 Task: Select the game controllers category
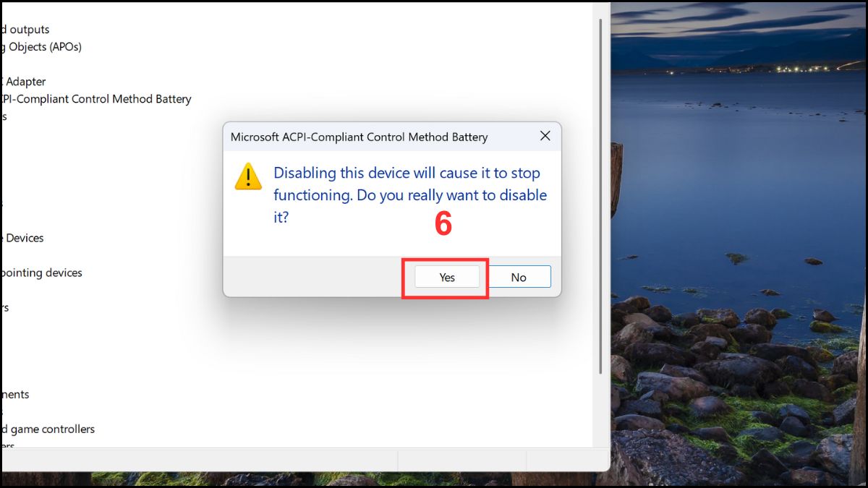pyautogui.click(x=48, y=429)
